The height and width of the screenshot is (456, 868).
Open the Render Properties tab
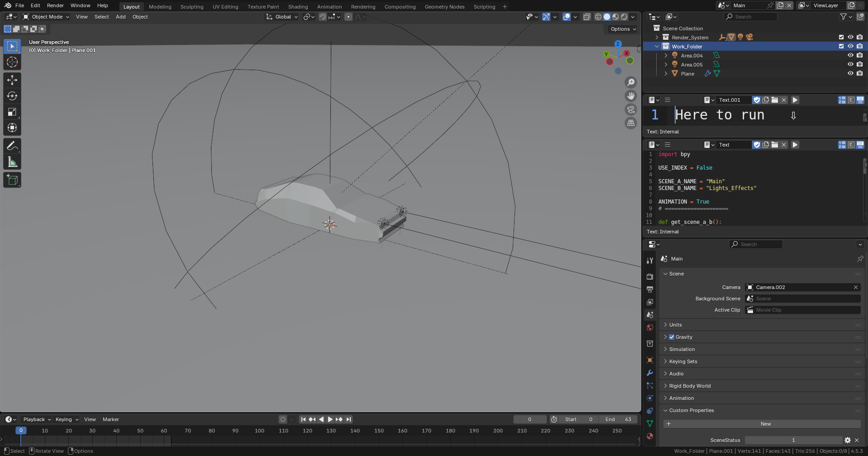[x=650, y=276]
